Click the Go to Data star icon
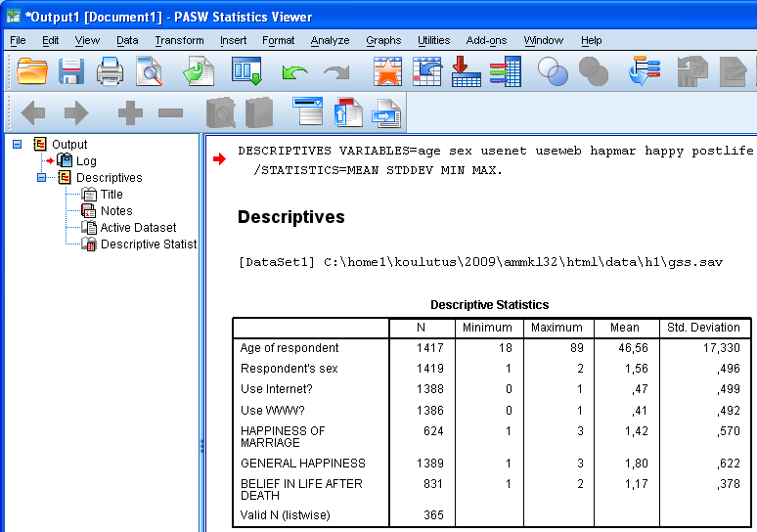 [x=387, y=71]
